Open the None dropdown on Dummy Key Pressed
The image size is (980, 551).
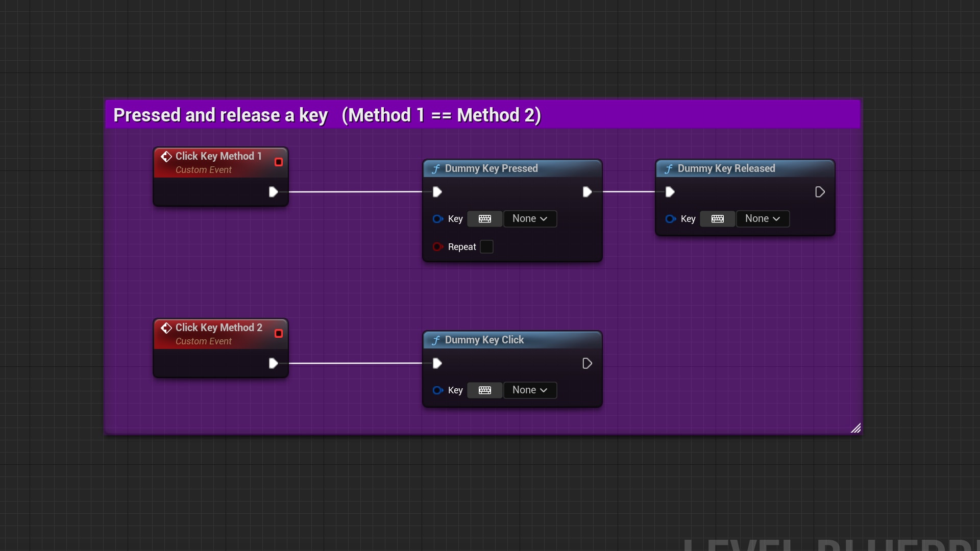[529, 218]
